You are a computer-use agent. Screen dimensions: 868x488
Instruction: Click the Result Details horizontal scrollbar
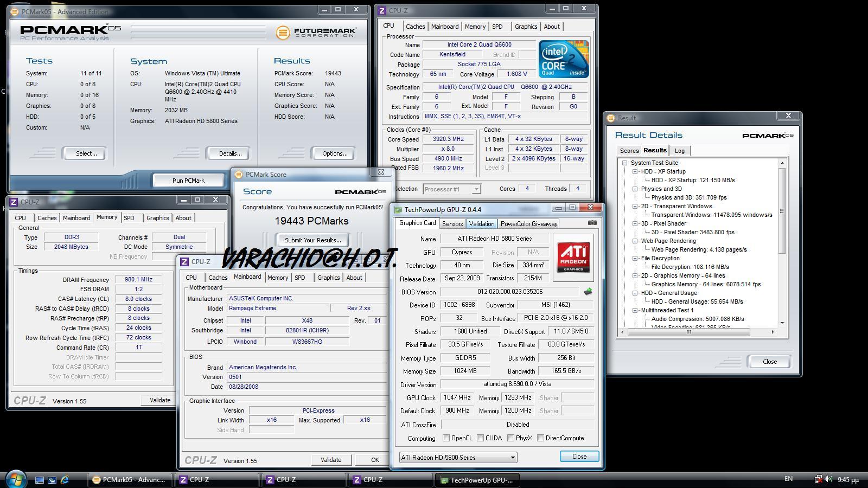coord(689,332)
